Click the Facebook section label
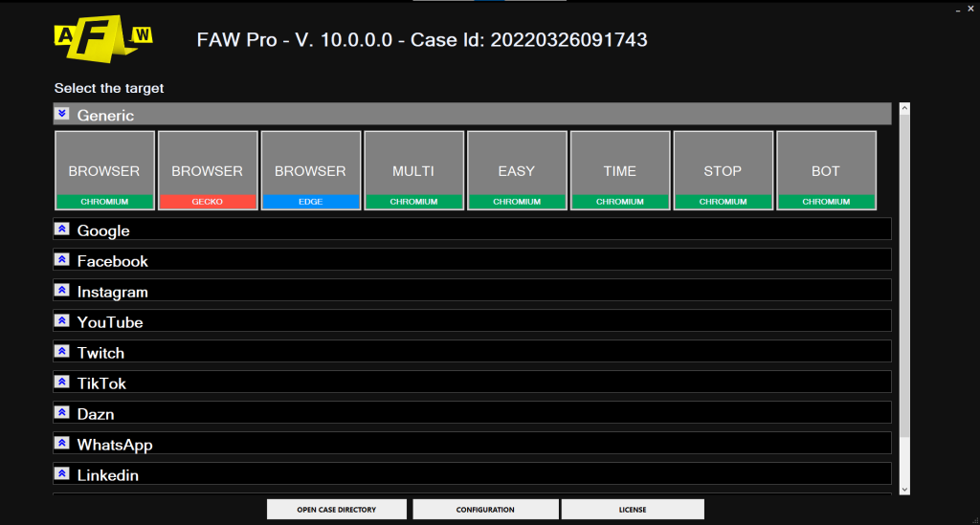This screenshot has height=525, width=980. click(113, 261)
